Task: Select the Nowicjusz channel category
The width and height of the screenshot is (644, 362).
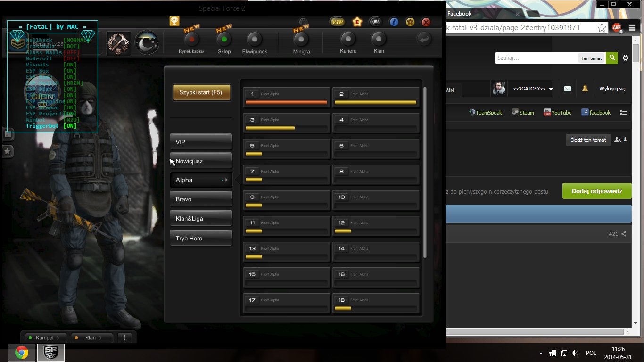Action: (201, 161)
